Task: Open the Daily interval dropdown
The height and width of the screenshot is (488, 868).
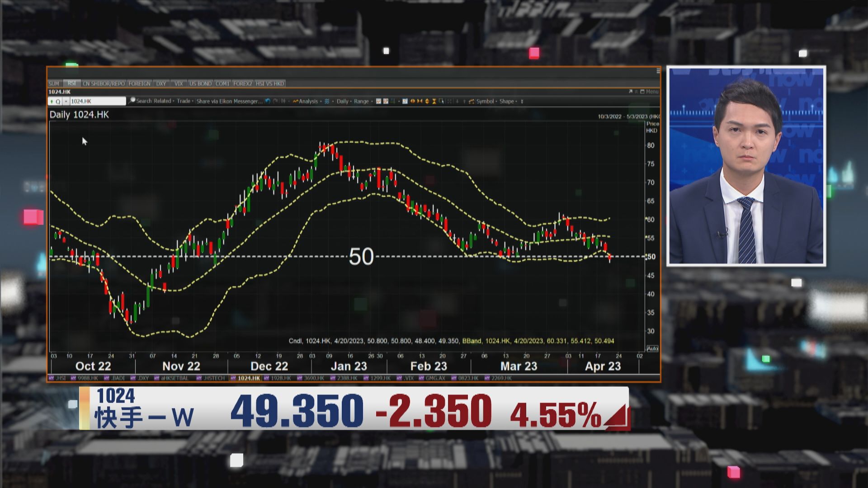Action: point(343,101)
